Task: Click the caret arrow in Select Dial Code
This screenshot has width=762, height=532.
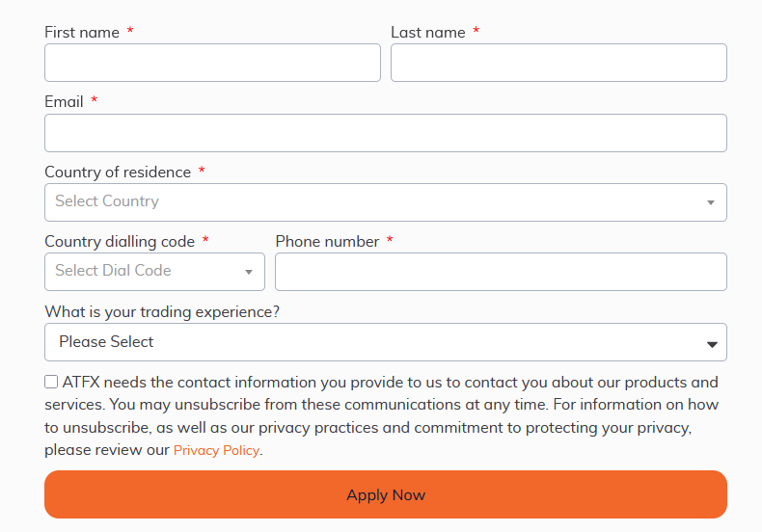Action: click(248, 272)
